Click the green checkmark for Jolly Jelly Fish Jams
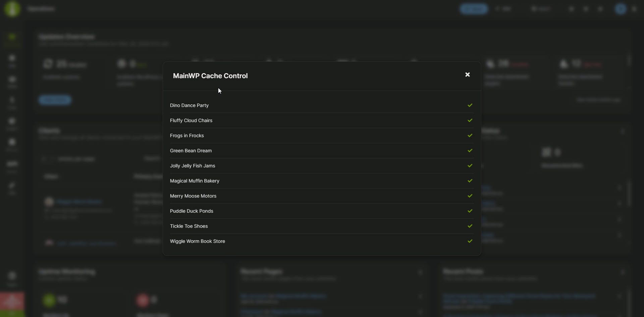Viewport: 644px width, 317px height. 470,166
